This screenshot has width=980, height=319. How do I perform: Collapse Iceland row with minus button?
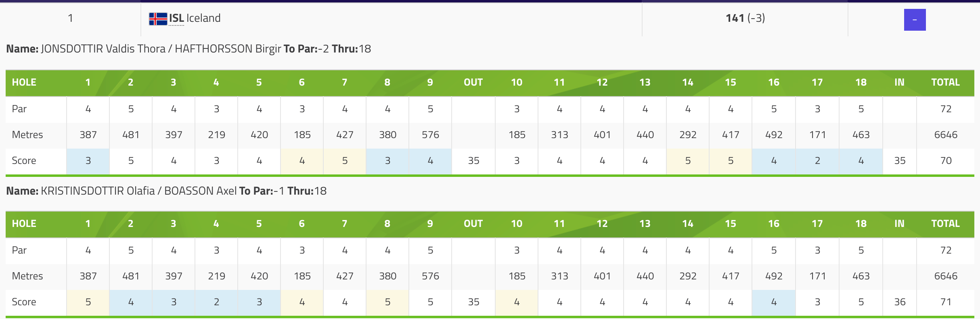click(x=915, y=20)
